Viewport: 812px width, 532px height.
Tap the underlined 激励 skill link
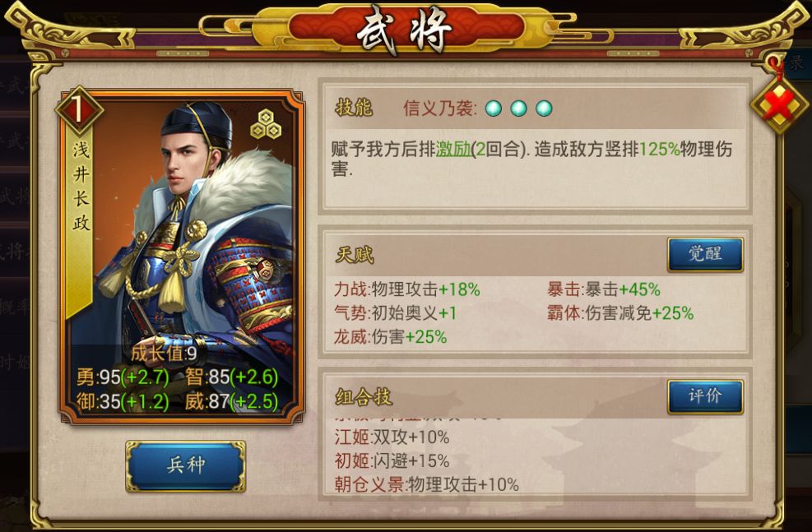click(453, 149)
